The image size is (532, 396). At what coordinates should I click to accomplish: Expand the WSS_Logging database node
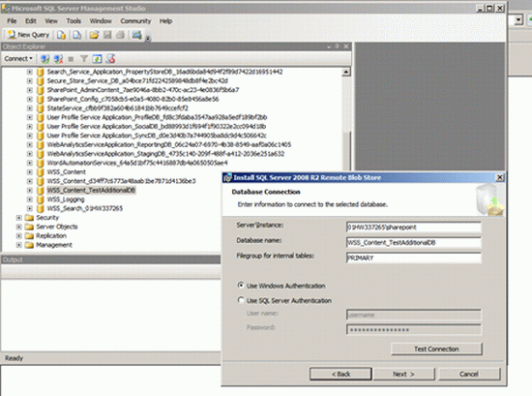point(30,199)
